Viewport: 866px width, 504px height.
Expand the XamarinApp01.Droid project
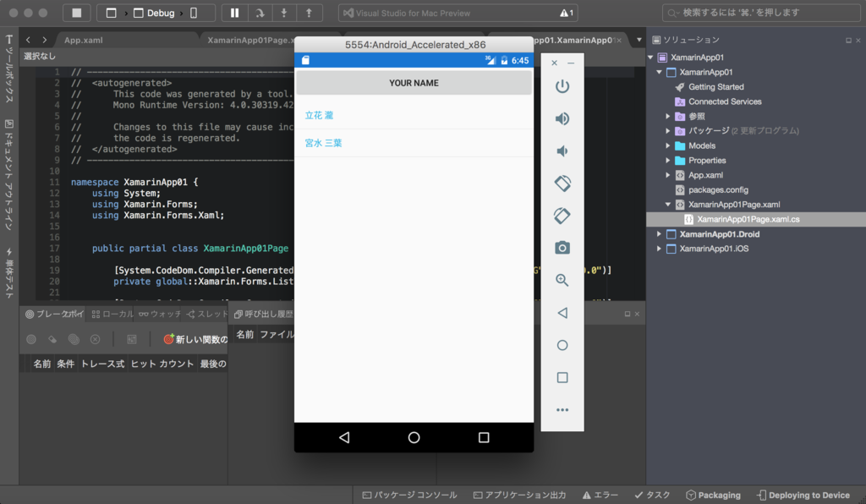(x=660, y=234)
